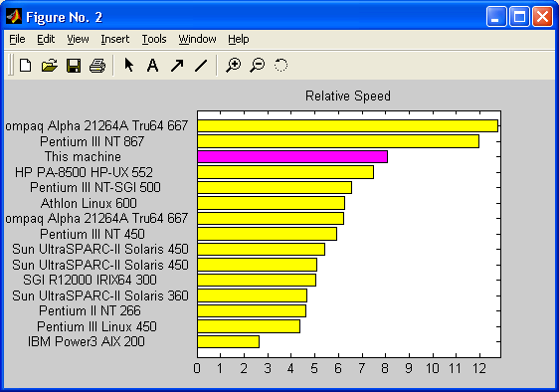Click the 'IBM Power3 AIX 200' label
Viewport: 559px width, 392px height.
tap(87, 341)
